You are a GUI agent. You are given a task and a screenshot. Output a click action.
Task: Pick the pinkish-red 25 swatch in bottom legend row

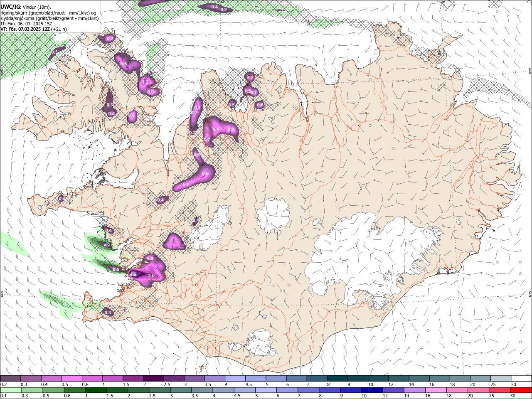500,390
